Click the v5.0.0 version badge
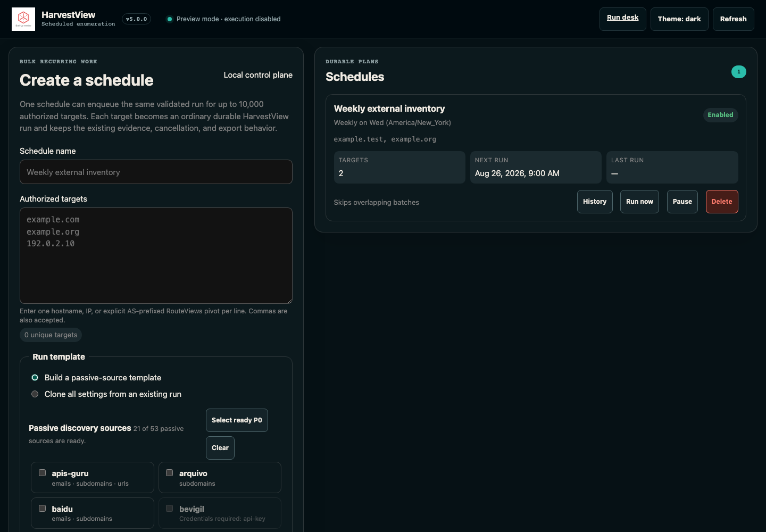 pos(136,19)
